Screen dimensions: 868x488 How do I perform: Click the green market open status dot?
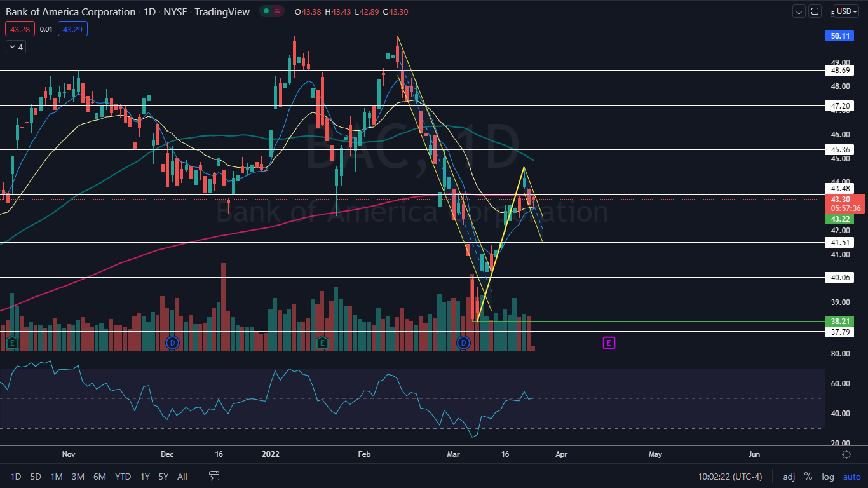(265, 11)
